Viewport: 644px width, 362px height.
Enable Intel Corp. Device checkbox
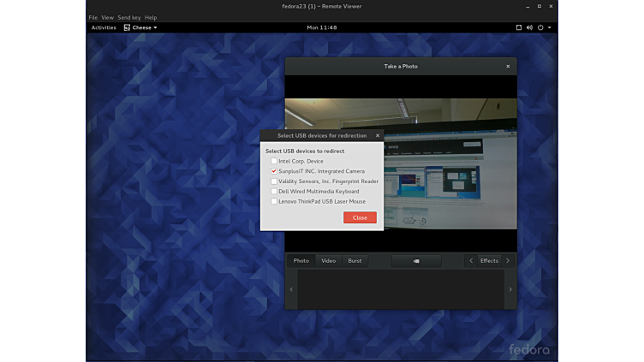click(x=274, y=161)
